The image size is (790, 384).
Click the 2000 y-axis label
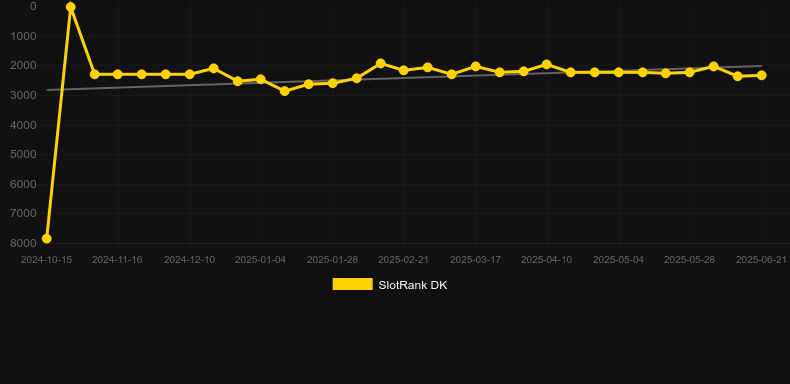pos(24,66)
